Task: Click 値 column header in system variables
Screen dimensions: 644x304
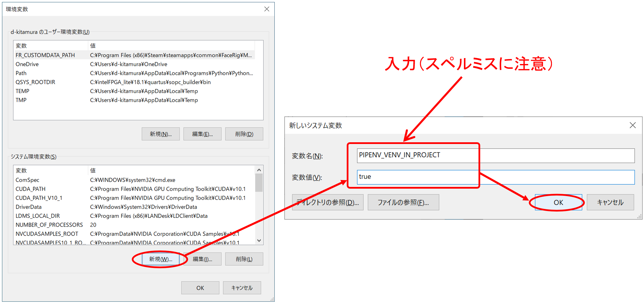Action: pos(172,171)
